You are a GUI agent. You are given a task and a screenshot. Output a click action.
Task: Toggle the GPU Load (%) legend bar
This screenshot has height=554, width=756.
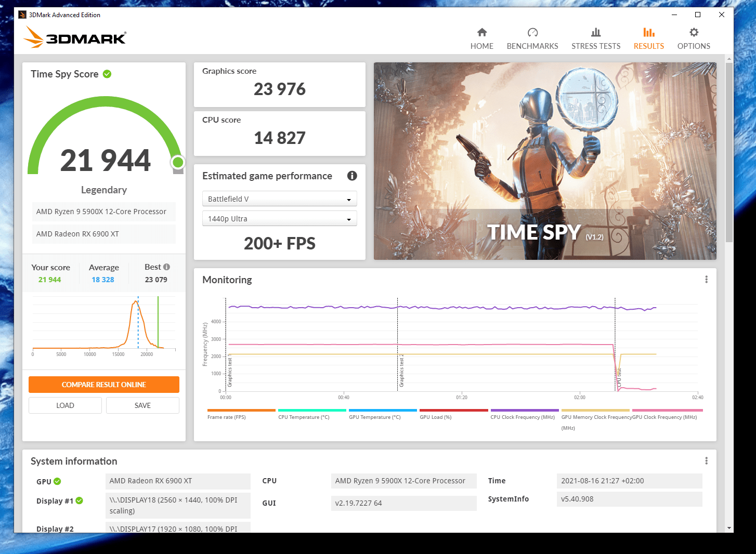coord(454,410)
